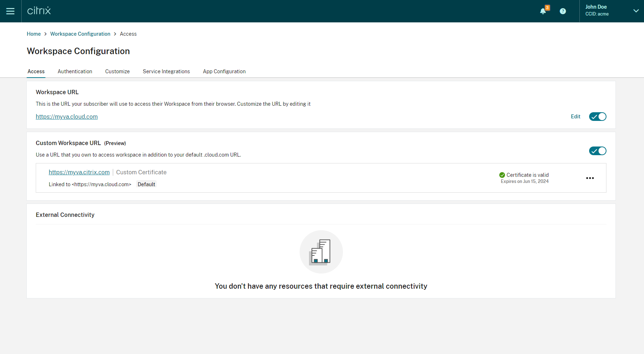The image size is (644, 354).
Task: Open the notifications bell
Action: click(543, 11)
